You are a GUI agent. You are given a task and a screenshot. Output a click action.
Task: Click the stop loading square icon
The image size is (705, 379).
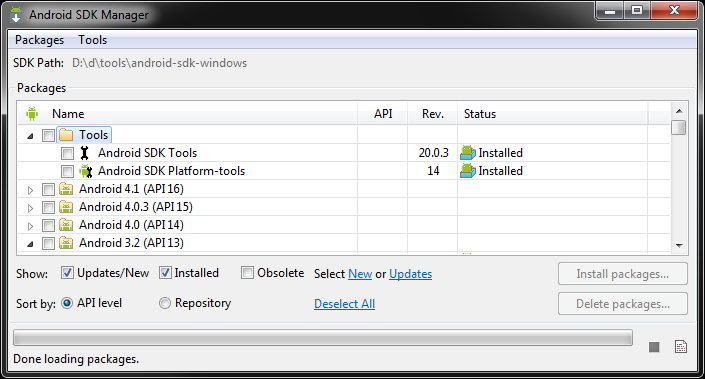654,347
